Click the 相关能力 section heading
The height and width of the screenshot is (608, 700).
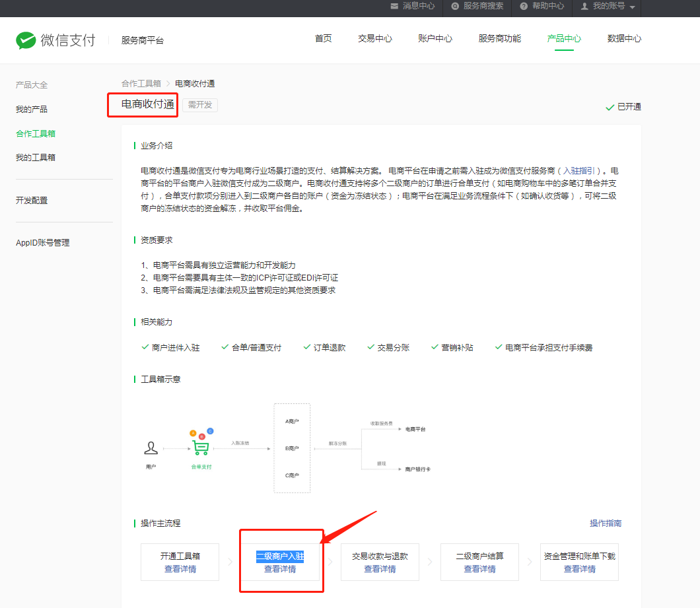(157, 322)
